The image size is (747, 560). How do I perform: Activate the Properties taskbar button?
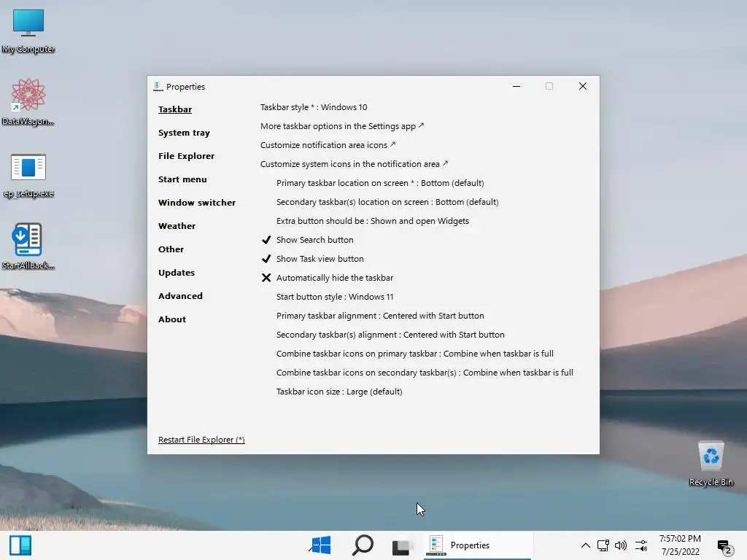click(x=477, y=545)
